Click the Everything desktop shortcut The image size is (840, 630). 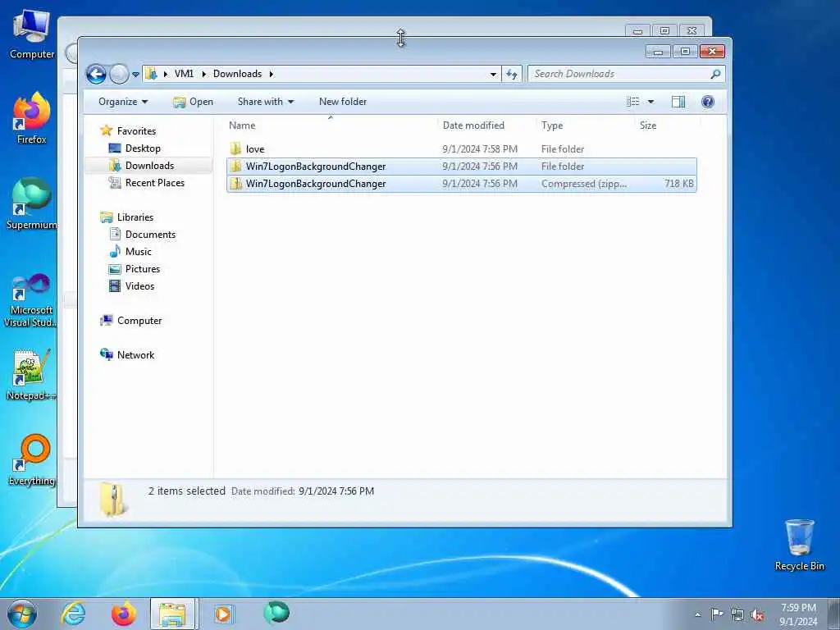[32, 461]
